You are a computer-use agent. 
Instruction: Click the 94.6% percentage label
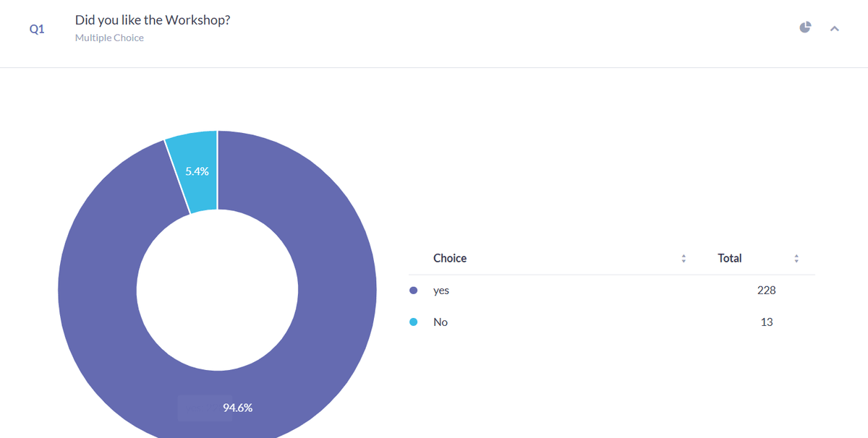238,408
